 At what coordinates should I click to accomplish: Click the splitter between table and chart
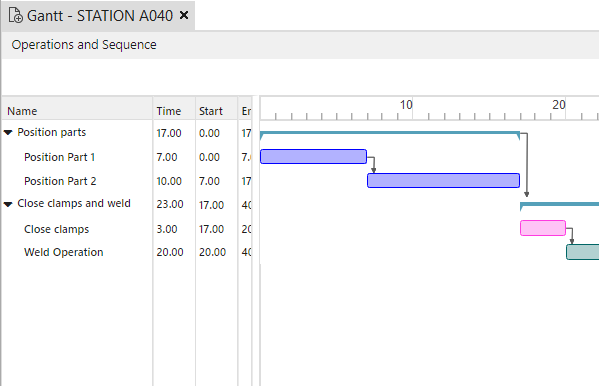coord(256,241)
